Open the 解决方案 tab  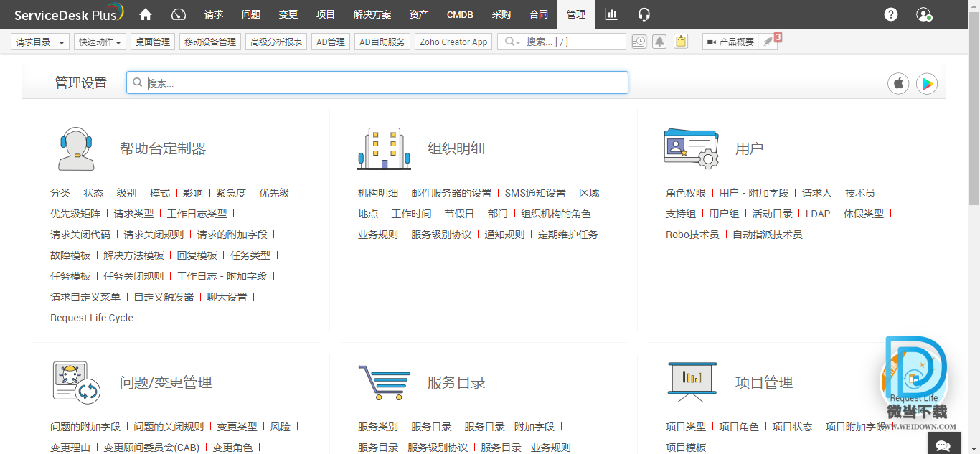point(372,14)
